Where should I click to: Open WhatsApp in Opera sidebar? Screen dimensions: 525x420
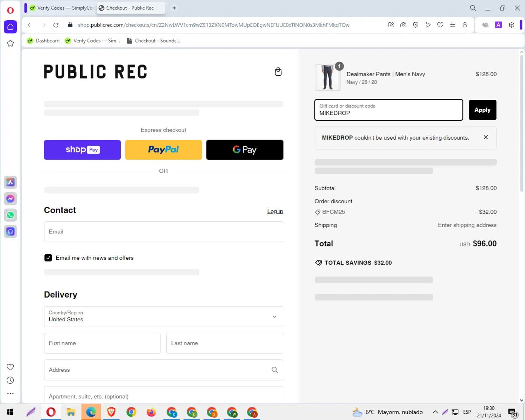(x=10, y=215)
